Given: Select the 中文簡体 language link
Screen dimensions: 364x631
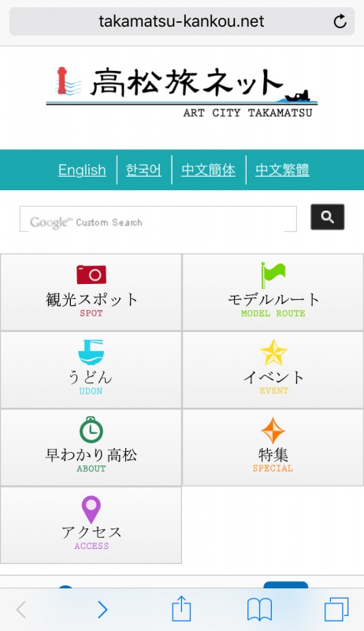Looking at the screenshot, I should pyautogui.click(x=208, y=170).
